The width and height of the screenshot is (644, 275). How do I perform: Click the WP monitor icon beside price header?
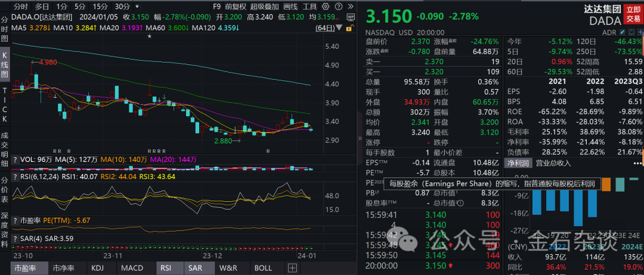tap(351, 17)
